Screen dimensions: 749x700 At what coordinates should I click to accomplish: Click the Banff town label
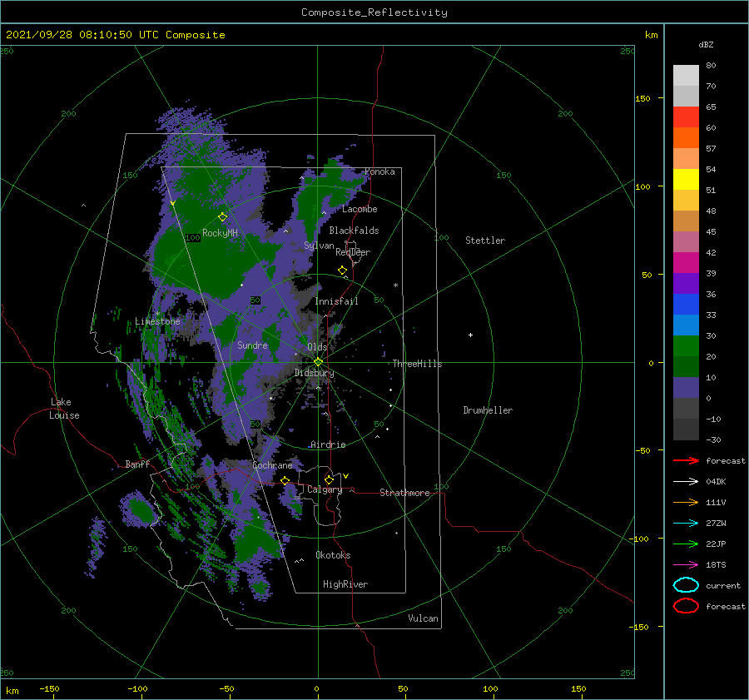pos(137,464)
